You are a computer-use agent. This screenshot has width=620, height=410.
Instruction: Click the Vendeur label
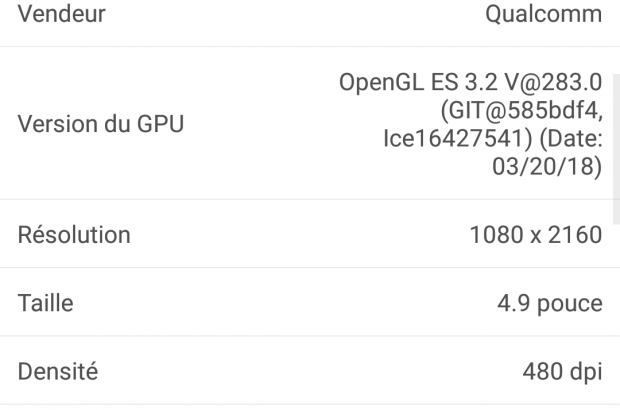click(62, 15)
